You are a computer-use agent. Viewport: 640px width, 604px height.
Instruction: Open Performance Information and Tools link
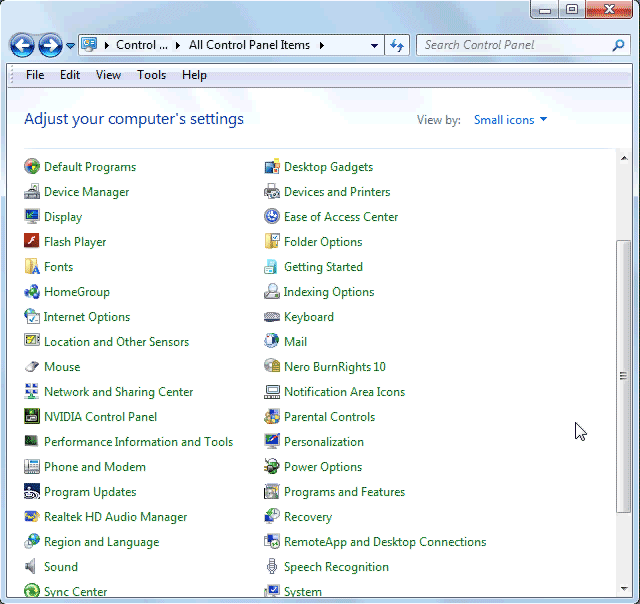point(138,442)
